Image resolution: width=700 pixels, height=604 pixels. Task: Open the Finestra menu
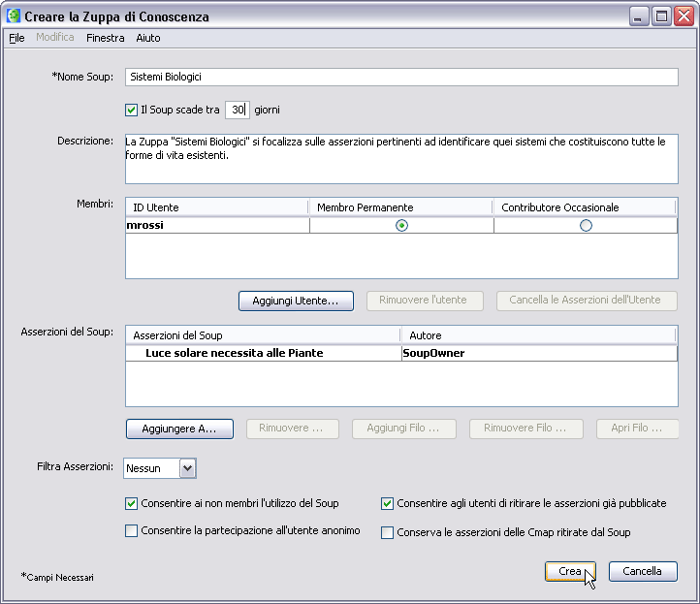pyautogui.click(x=105, y=38)
